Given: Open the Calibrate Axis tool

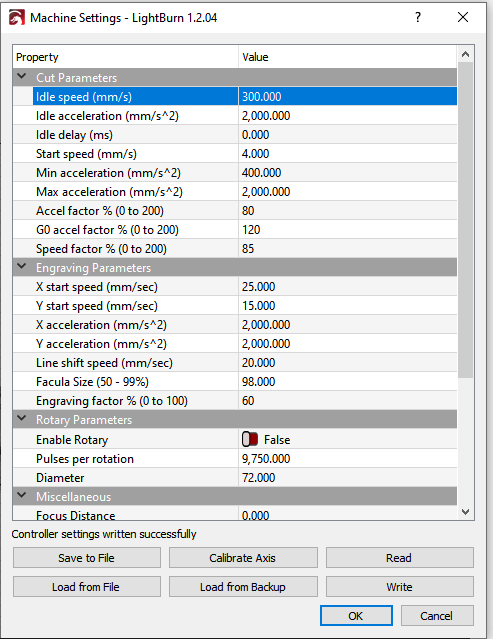Looking at the screenshot, I should tap(243, 557).
